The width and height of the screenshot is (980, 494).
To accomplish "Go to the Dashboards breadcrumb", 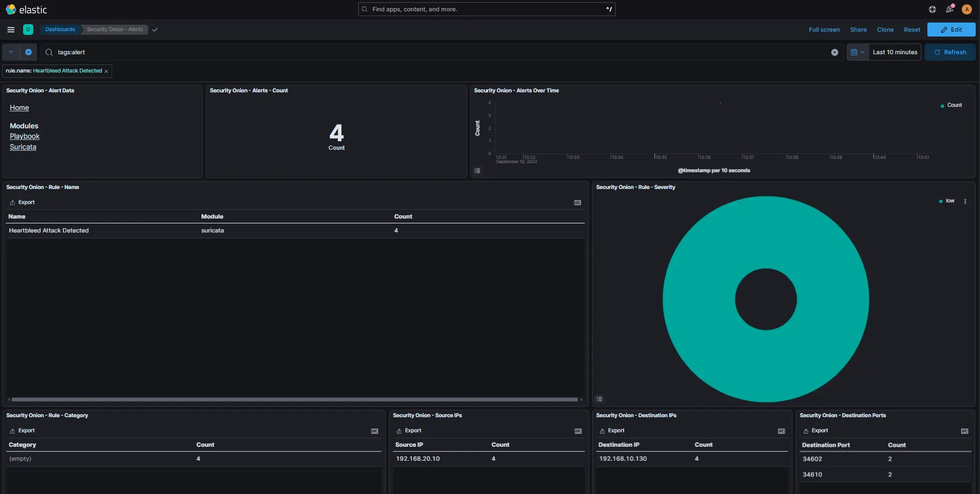I will click(x=60, y=30).
